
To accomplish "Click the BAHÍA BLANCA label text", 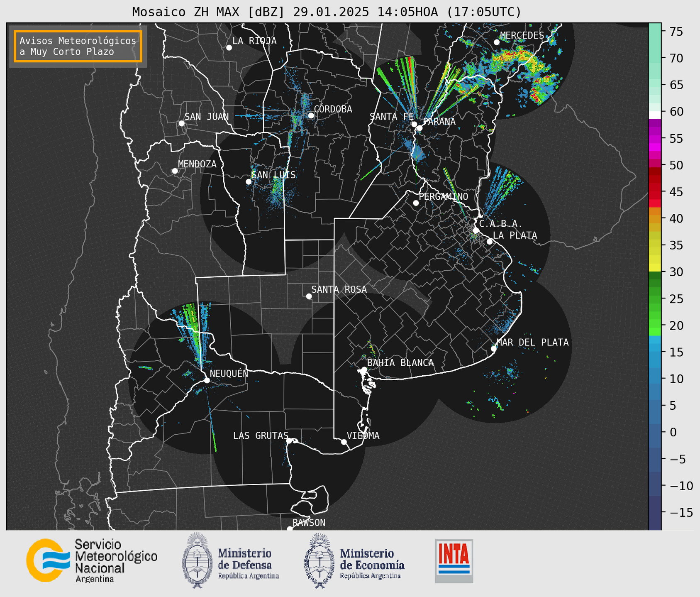I will pyautogui.click(x=400, y=363).
